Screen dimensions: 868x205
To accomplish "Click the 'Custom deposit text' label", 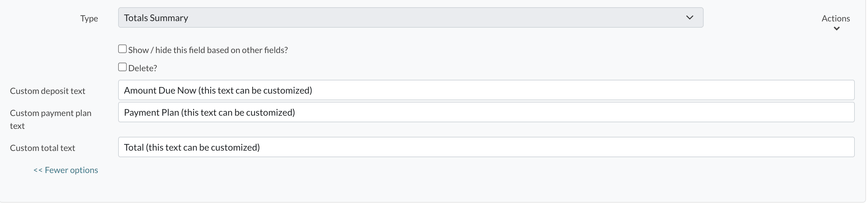I will pos(48,91).
